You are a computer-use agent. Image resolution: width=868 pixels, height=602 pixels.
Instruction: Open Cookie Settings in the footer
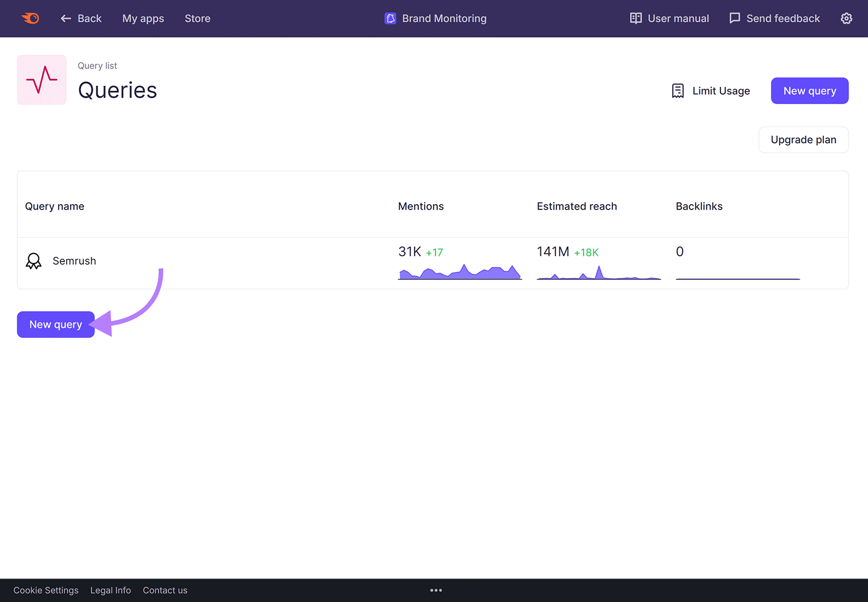tap(46, 590)
